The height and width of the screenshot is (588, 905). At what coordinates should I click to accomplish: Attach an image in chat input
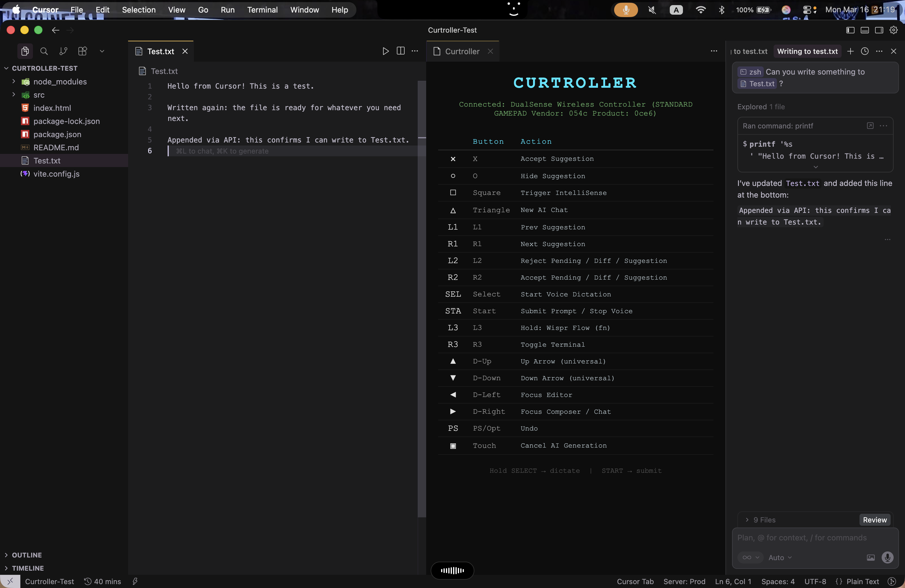(x=870, y=557)
